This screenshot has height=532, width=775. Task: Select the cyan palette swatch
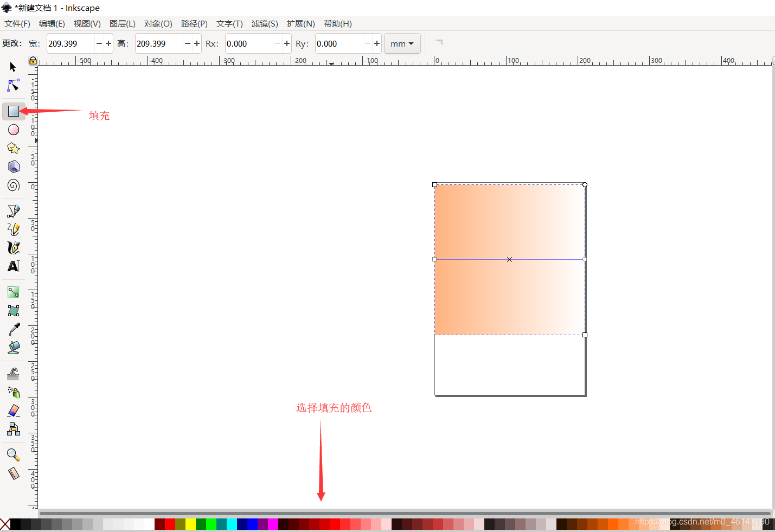pyautogui.click(x=232, y=524)
